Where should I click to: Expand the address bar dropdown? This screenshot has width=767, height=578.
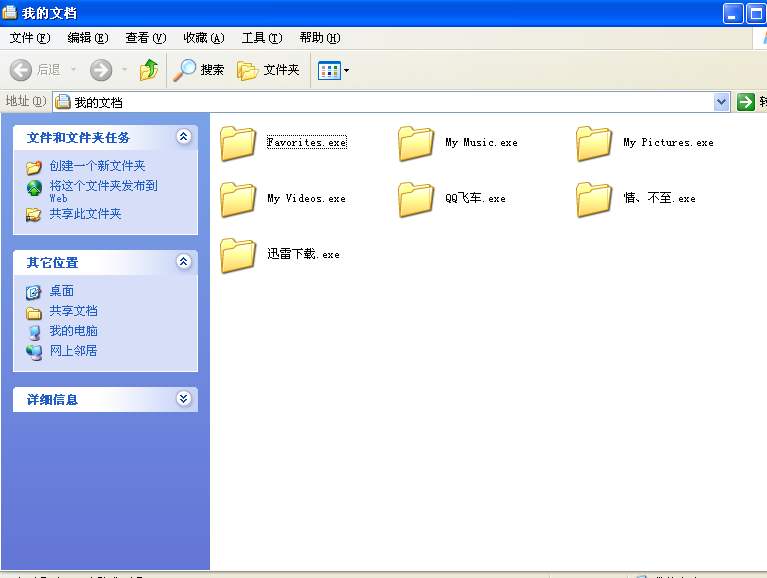[721, 102]
